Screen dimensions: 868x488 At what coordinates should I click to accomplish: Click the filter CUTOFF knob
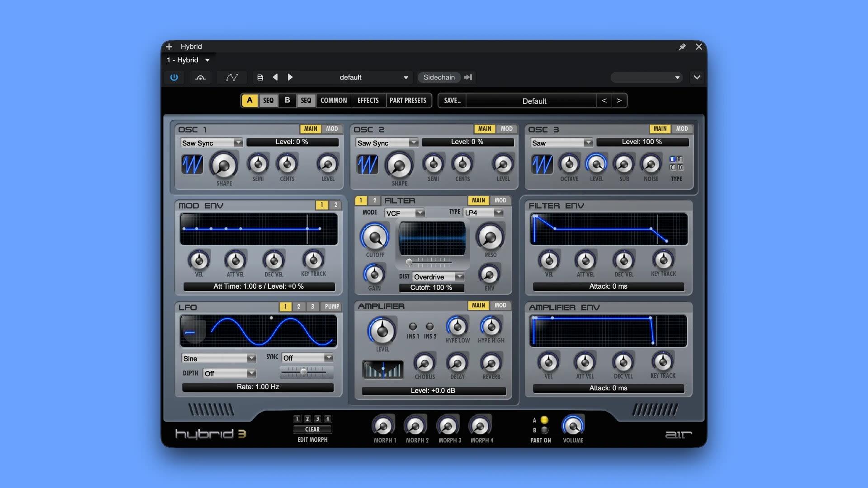pyautogui.click(x=375, y=237)
